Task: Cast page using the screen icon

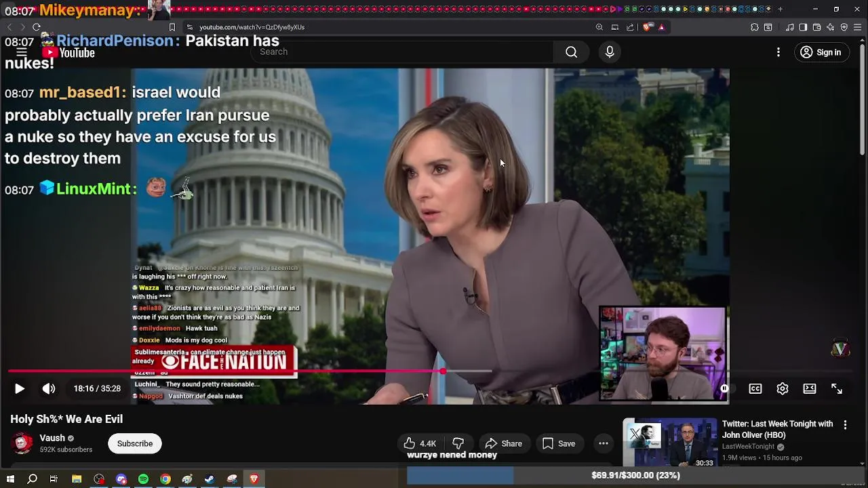Action: (615, 27)
